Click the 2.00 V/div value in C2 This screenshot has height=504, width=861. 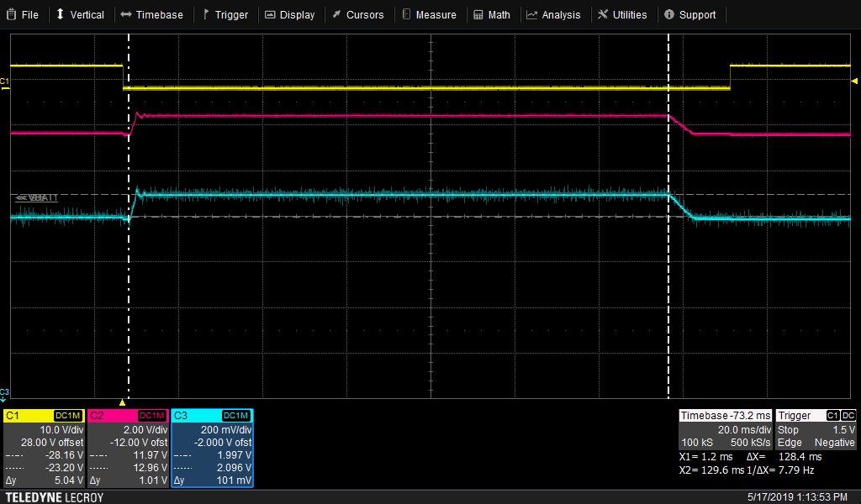(145, 429)
